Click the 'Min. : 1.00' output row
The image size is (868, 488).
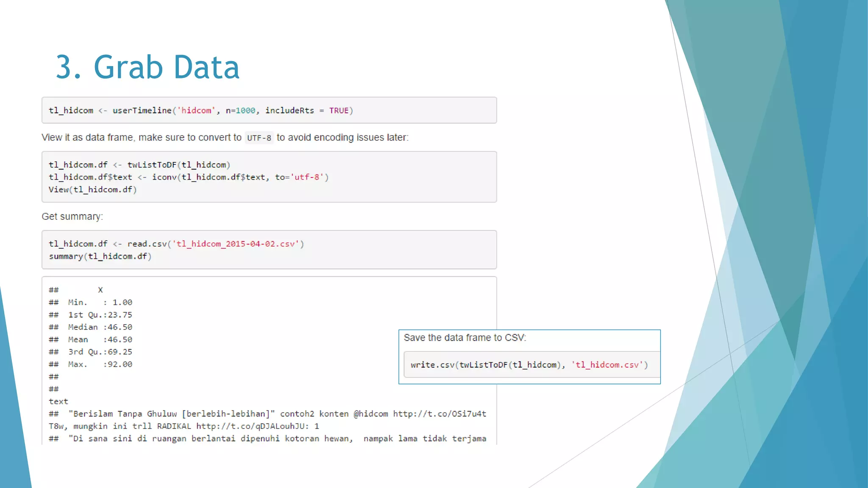click(91, 302)
